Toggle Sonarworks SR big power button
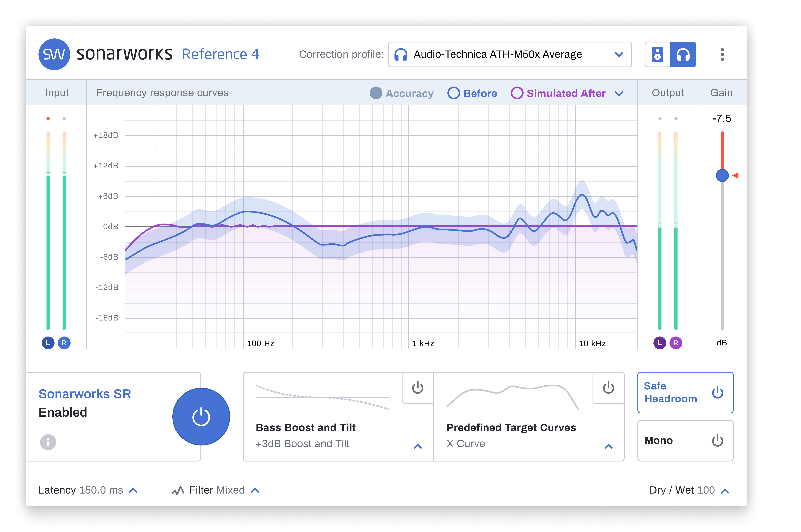 pyautogui.click(x=201, y=416)
